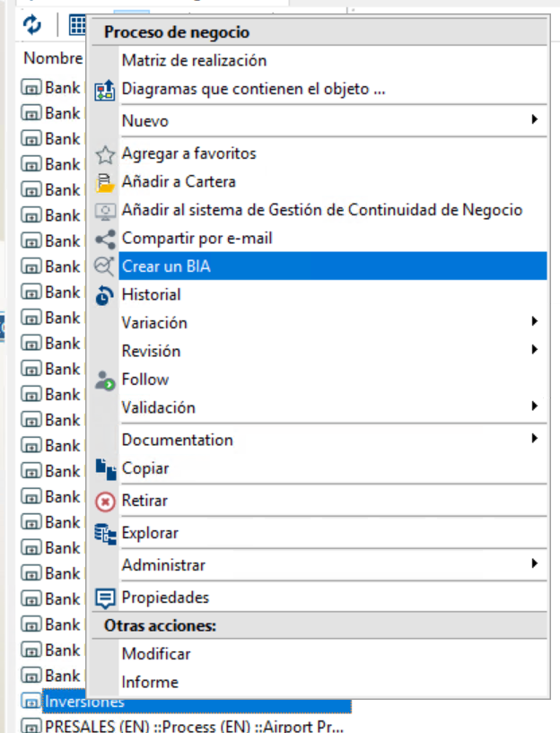Screen dimensions: 560x733
Task: Click the grid view toolbar icon
Action: [77, 25]
